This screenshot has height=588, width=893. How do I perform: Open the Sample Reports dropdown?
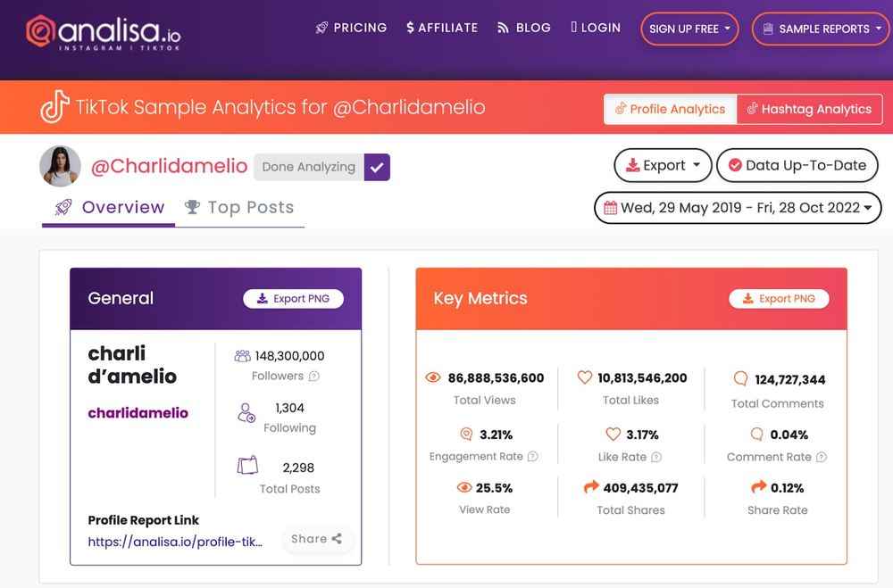tap(820, 29)
